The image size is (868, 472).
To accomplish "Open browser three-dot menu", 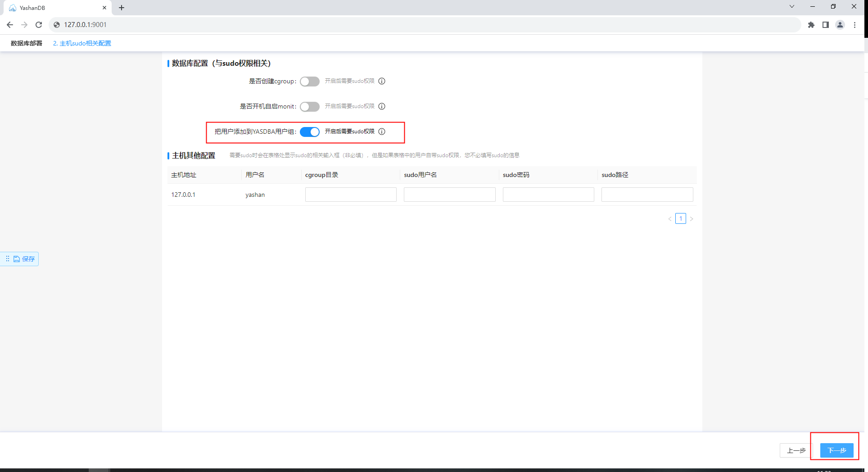I will (x=854, y=25).
